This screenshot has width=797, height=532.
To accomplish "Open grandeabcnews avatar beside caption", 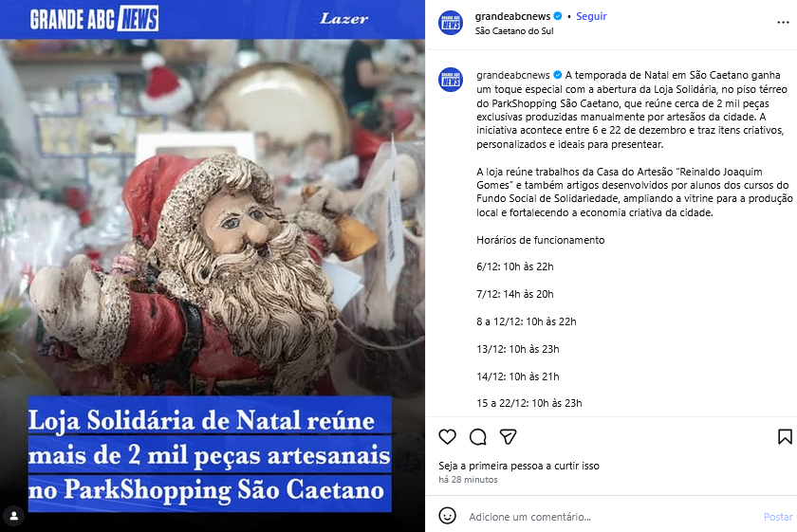I will 451,80.
